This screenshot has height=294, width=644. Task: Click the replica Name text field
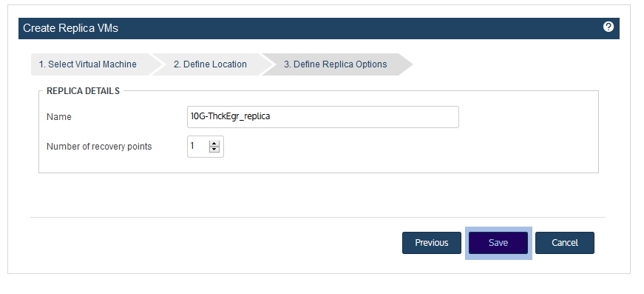tap(323, 117)
